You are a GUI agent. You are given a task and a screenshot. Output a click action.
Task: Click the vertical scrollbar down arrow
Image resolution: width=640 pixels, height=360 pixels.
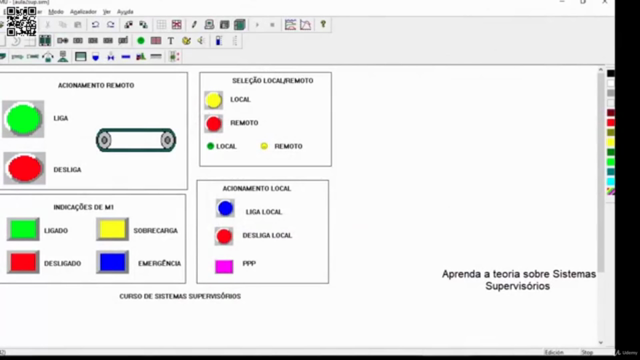pyautogui.click(x=601, y=343)
